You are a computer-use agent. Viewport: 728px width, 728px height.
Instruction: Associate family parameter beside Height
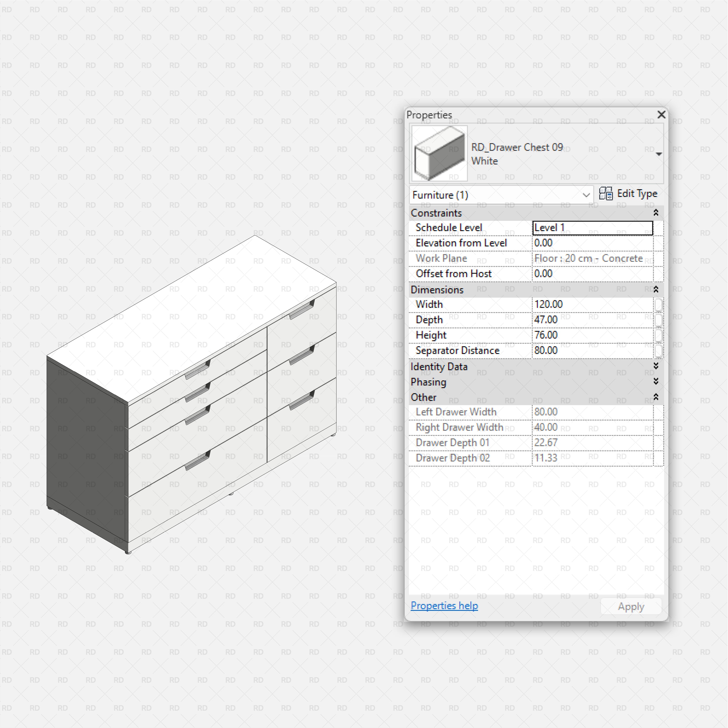[x=659, y=335]
